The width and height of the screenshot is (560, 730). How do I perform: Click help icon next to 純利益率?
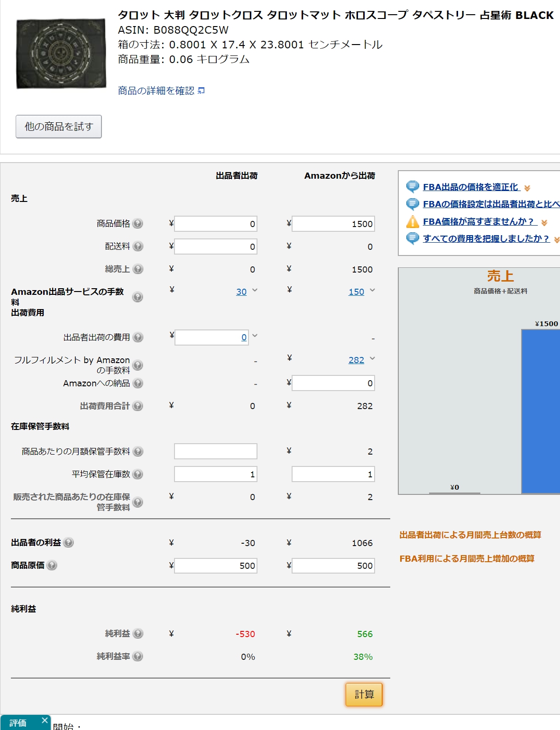coord(138,656)
